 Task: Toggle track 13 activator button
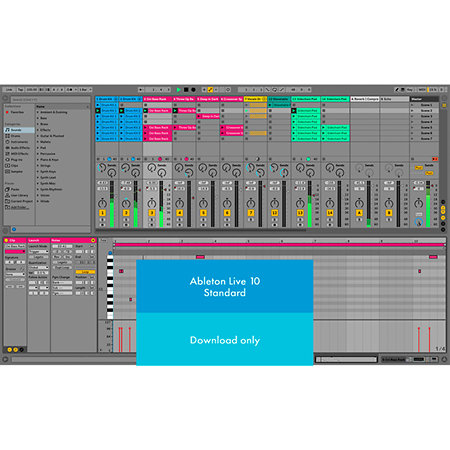[x=300, y=213]
